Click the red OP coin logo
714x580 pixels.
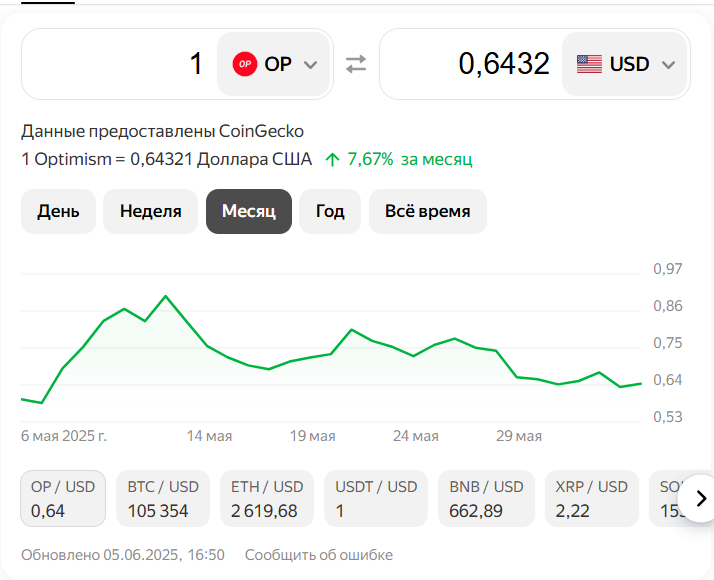[x=245, y=64]
